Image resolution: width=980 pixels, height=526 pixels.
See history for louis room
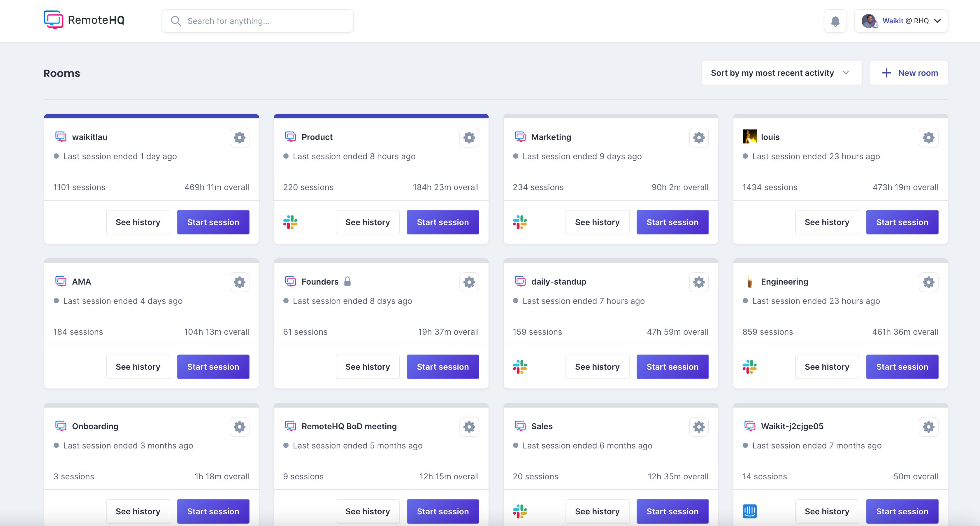pos(828,222)
